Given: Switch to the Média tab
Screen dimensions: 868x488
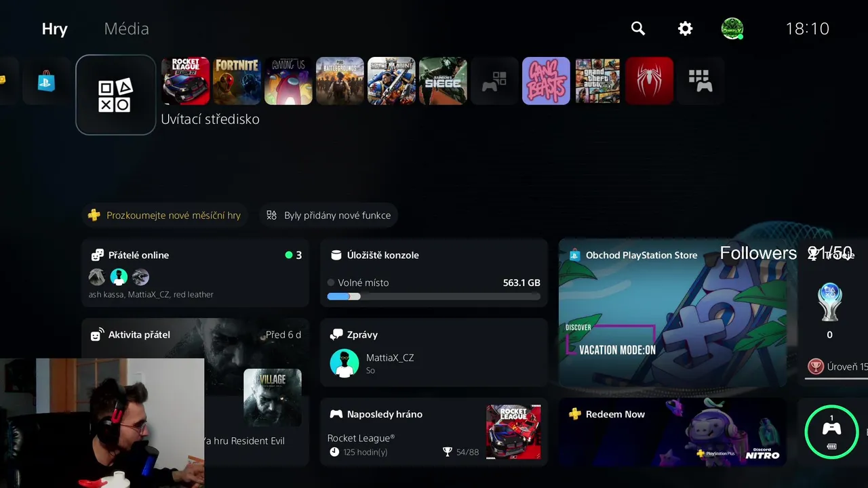Looking at the screenshot, I should 127,28.
